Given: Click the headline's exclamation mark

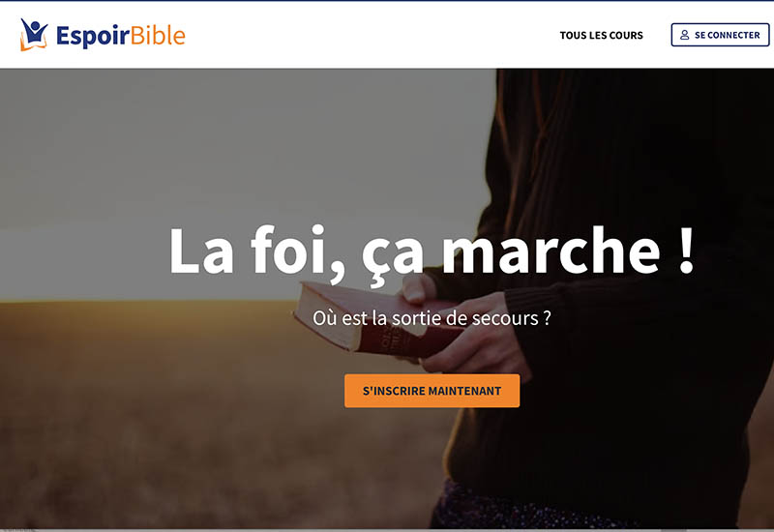Looking at the screenshot, I should (x=686, y=251).
